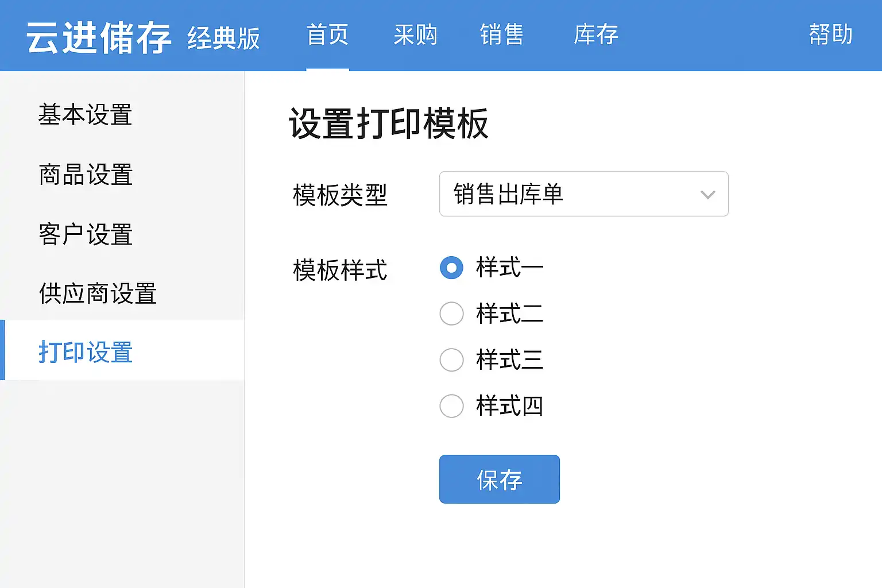Switch to the 采购 tab
882x588 pixels.
coord(415,35)
